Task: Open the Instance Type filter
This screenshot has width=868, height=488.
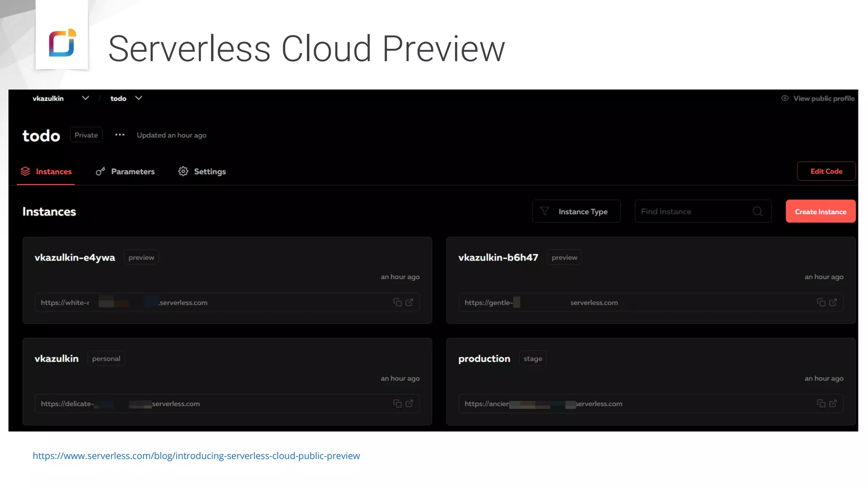Action: tap(576, 211)
